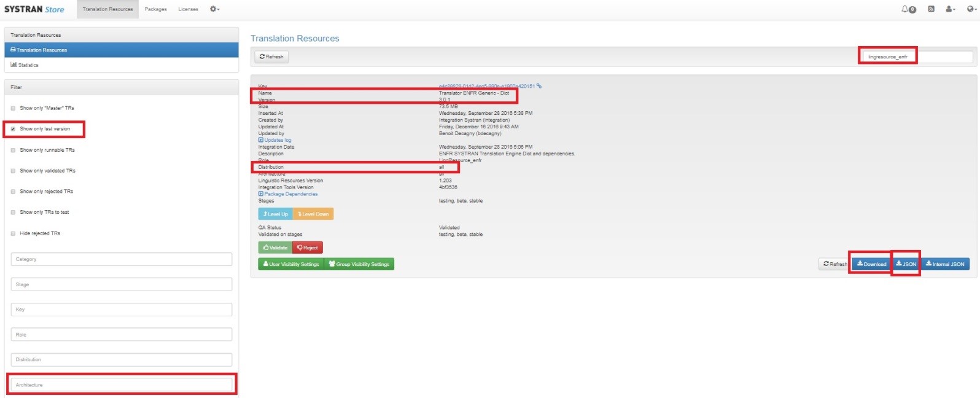980x398 pixels.
Task: Click "Benoit Decagny (bdecagny)" text
Action: tap(470, 133)
